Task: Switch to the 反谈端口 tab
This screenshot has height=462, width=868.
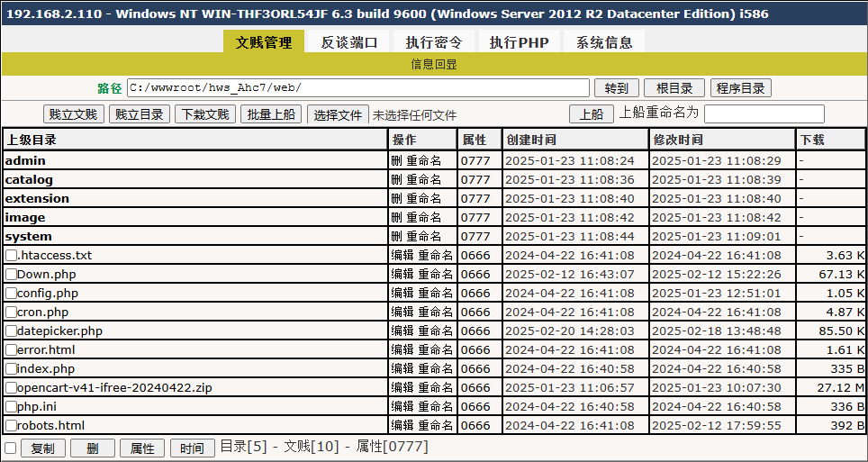Action: [x=348, y=42]
